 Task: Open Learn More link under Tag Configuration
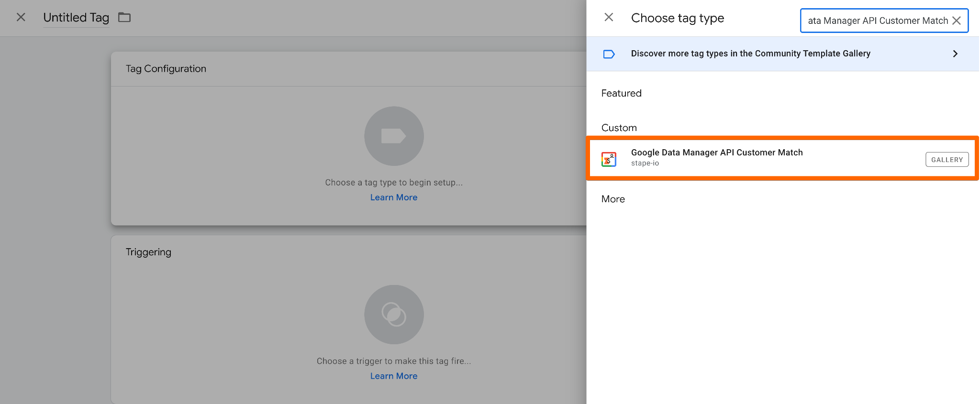(x=394, y=197)
